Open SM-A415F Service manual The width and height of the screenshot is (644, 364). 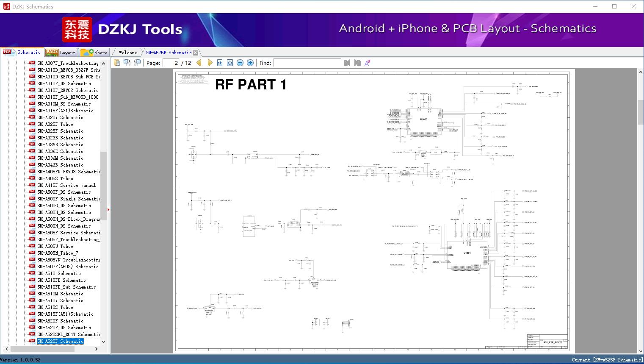tap(66, 185)
